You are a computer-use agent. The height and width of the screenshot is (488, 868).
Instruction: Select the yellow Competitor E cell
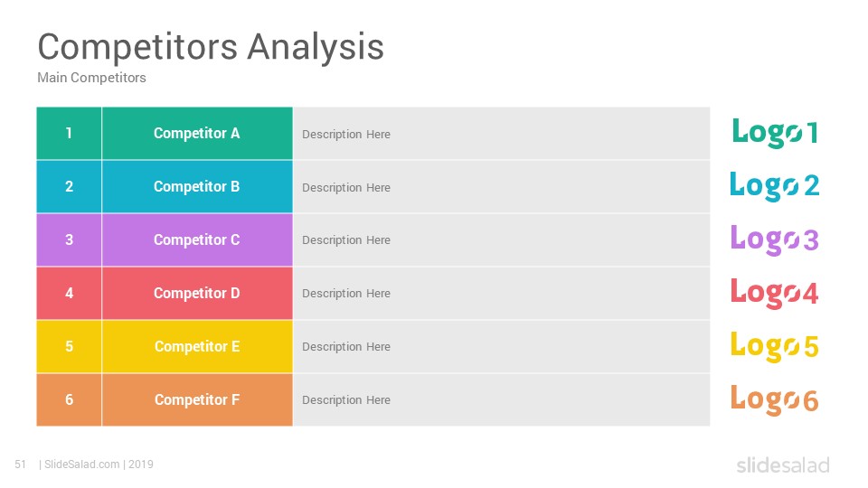point(197,346)
